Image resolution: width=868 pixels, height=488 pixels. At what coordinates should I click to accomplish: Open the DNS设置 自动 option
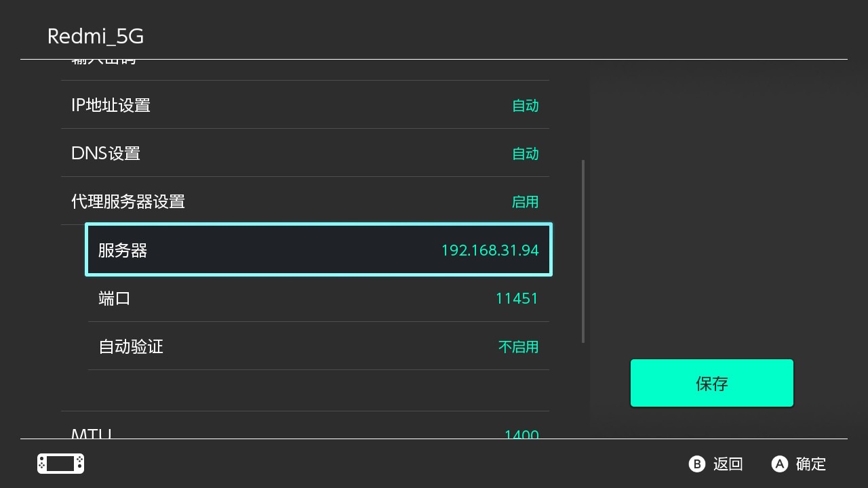525,154
